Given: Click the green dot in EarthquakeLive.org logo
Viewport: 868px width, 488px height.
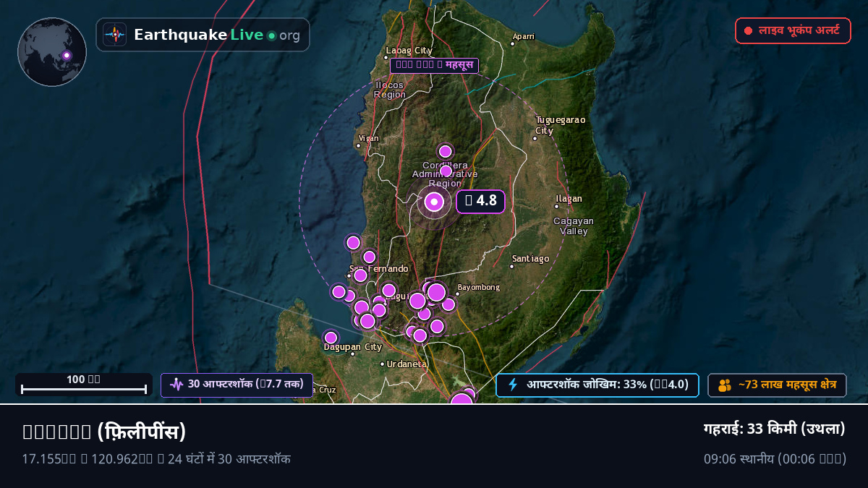Looking at the screenshot, I should point(271,35).
